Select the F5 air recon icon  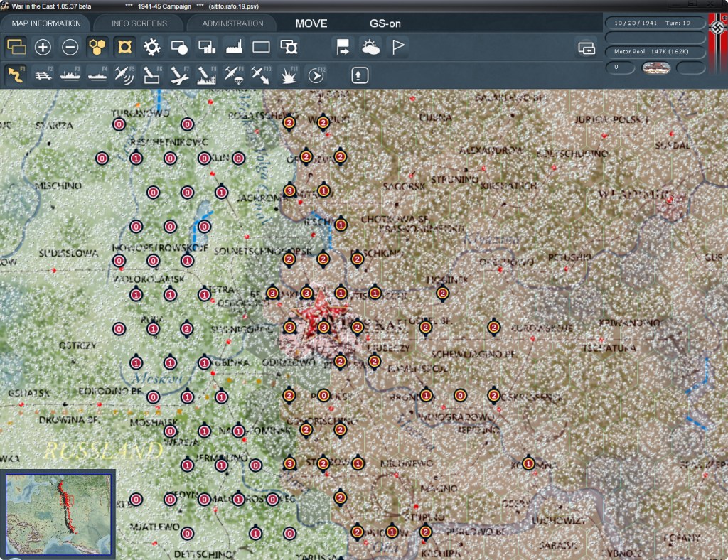click(x=124, y=75)
